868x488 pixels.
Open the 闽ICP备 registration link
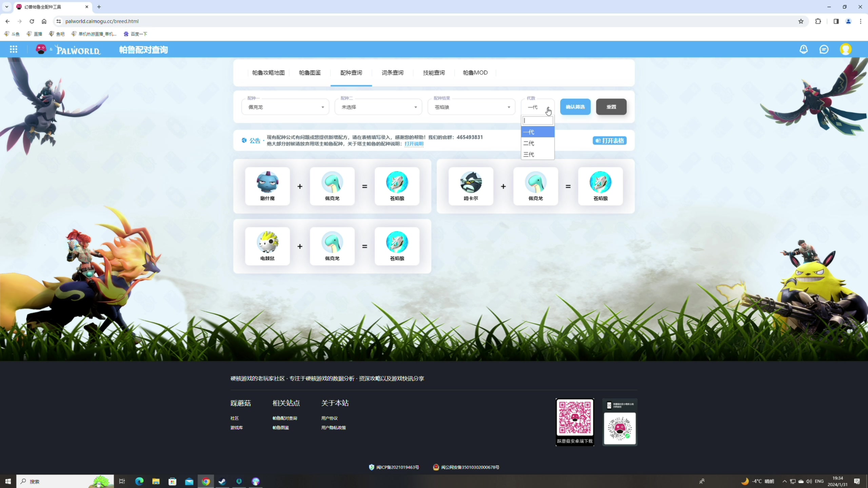[x=394, y=467]
